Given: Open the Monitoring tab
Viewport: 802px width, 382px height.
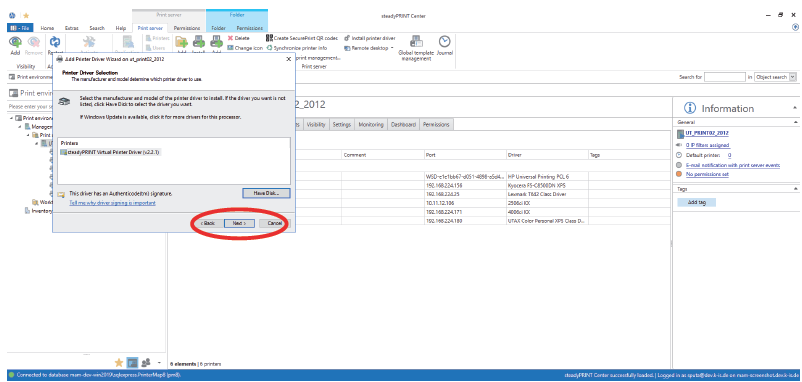Looking at the screenshot, I should click(371, 124).
